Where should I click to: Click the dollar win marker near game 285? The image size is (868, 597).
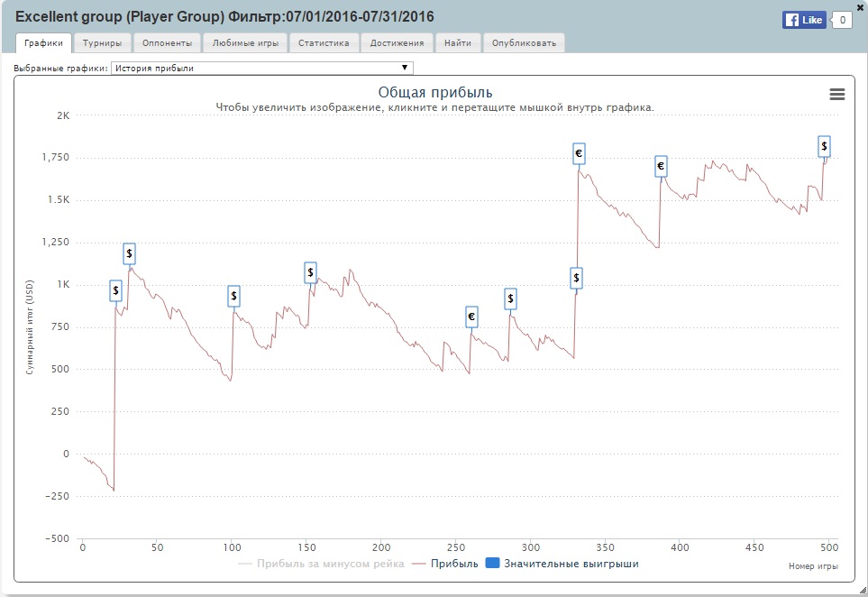(x=510, y=299)
